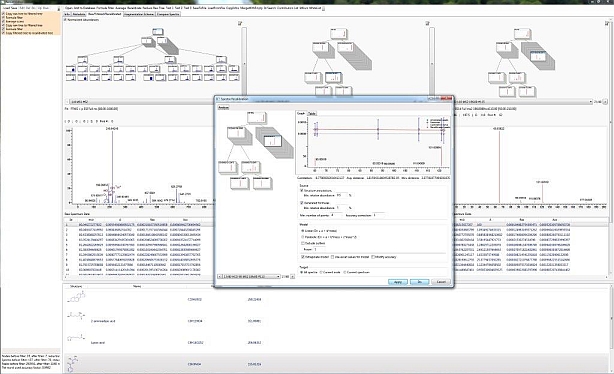614x374 pixels.
Task: Click the Min number of points field
Action: 336,215
